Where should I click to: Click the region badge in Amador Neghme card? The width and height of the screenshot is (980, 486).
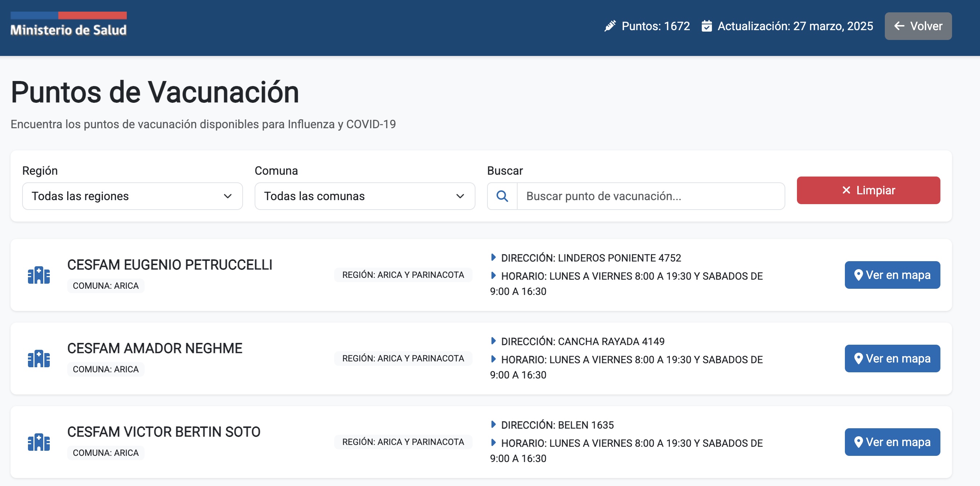pyautogui.click(x=403, y=359)
